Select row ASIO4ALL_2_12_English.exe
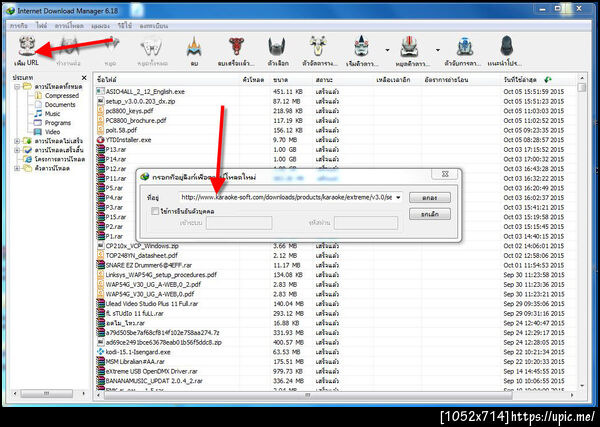The image size is (600, 427). [x=335, y=92]
